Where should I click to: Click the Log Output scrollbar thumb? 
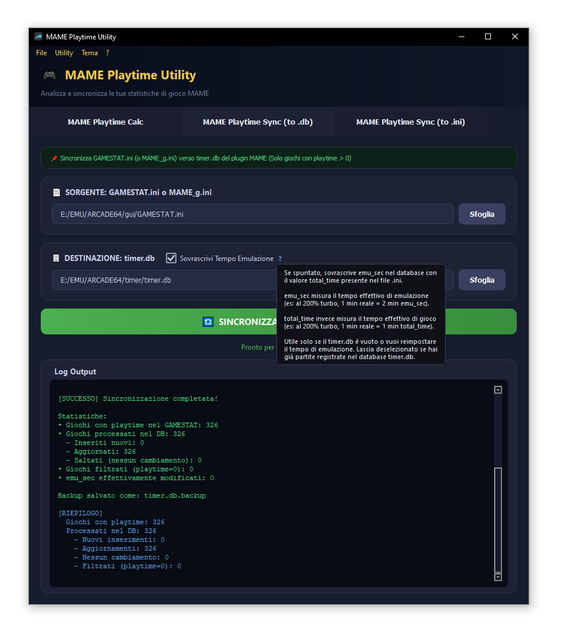[x=498, y=520]
